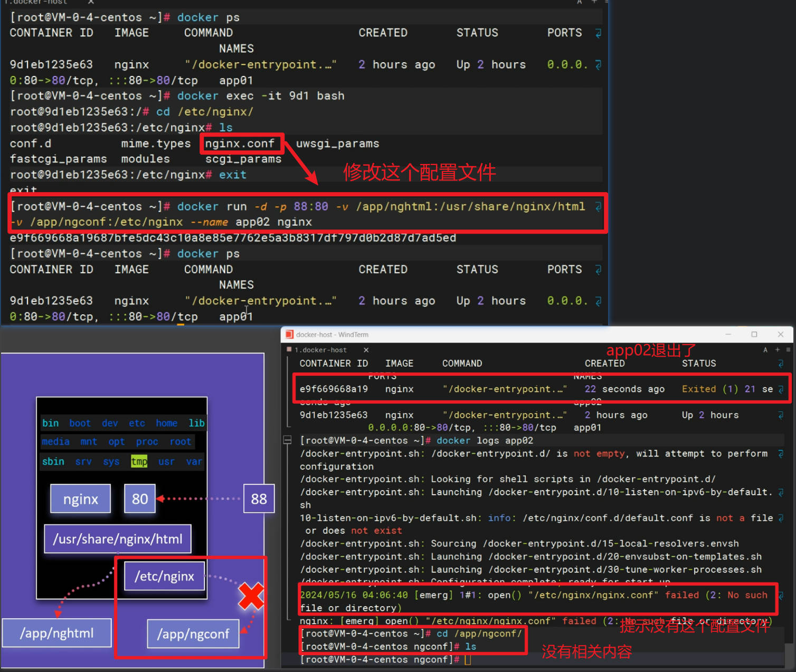The width and height of the screenshot is (796, 672).
Task: Click '/app/ngconf:/etc/nginx' volume argument
Action: (107, 222)
